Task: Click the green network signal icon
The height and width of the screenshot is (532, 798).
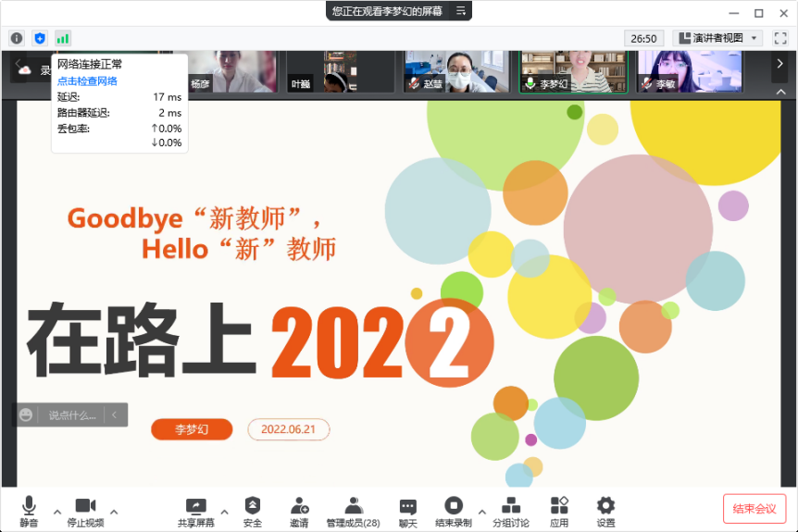Action: point(63,38)
